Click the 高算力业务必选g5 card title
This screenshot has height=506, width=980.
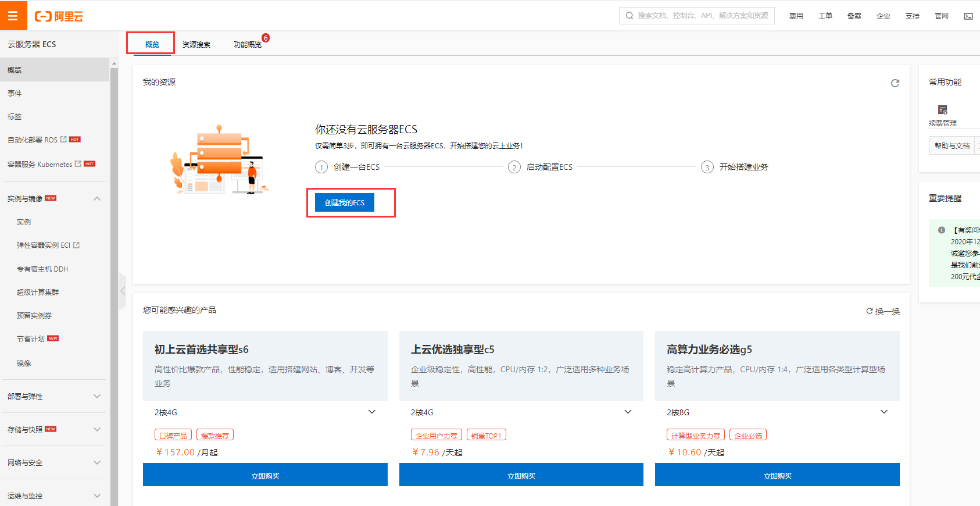pos(710,350)
